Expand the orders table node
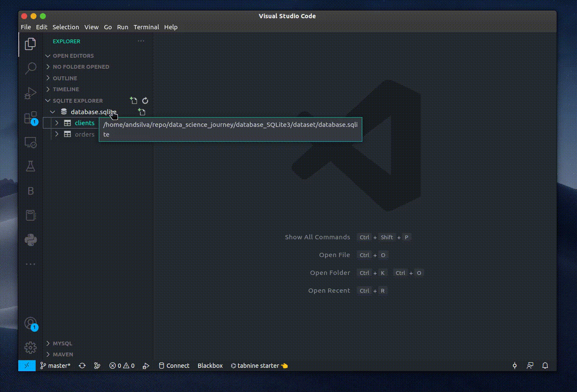 [x=57, y=134]
